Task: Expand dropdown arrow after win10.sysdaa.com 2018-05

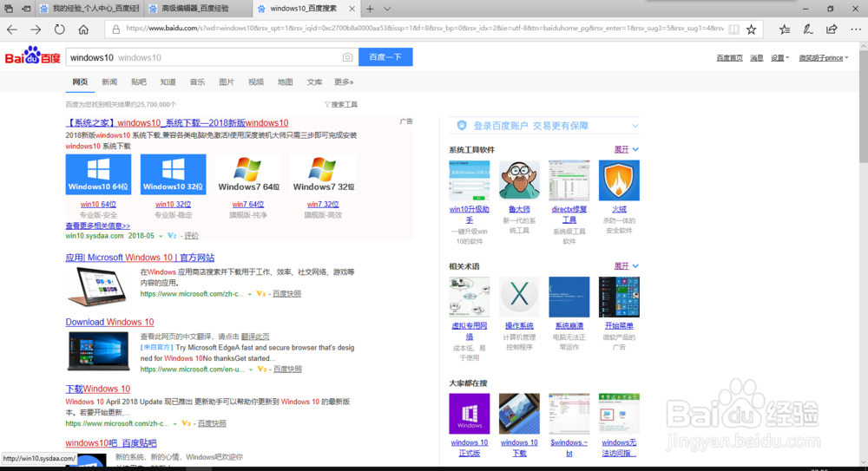Action: tap(161, 236)
